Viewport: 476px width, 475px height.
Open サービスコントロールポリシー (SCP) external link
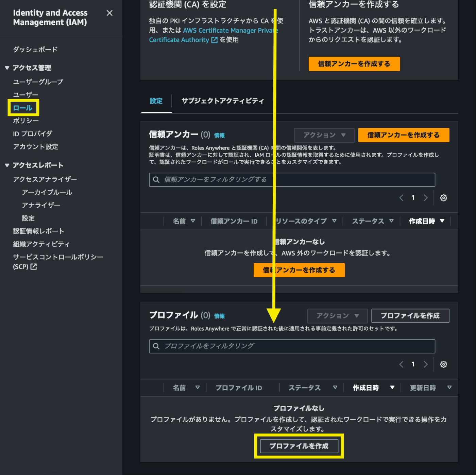point(58,262)
